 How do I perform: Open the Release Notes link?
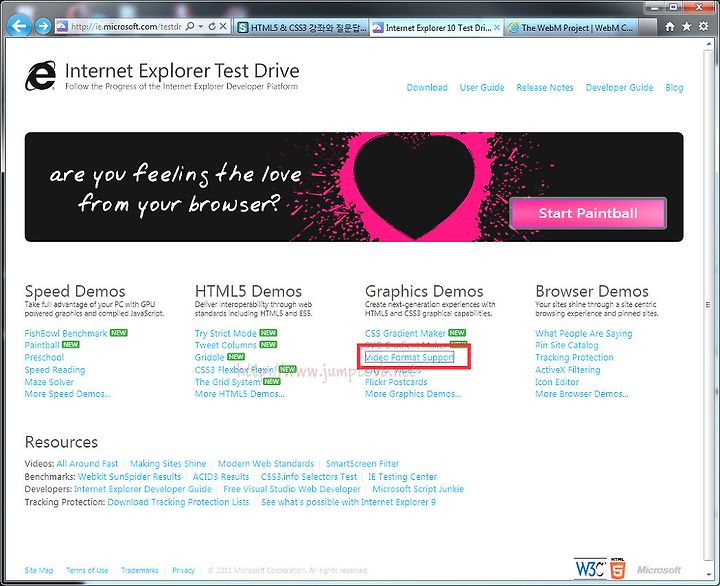[x=545, y=87]
